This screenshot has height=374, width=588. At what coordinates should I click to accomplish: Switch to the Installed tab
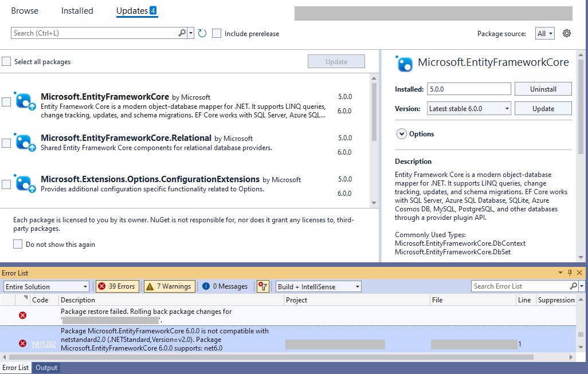[77, 11]
